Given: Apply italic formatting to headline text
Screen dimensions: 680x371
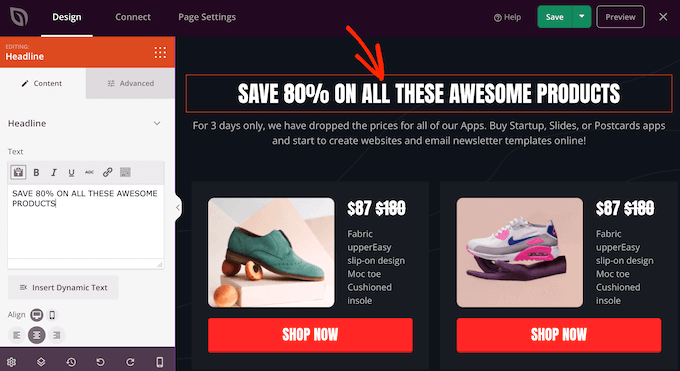Looking at the screenshot, I should pyautogui.click(x=54, y=173).
